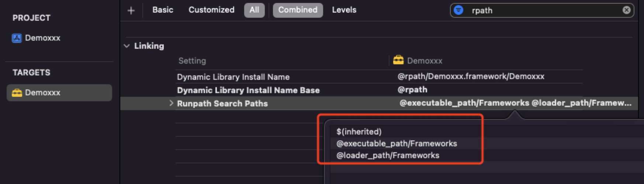This screenshot has width=644, height=184.
Task: Select @loader_path/Frameworks entry in popup
Action: click(388, 156)
